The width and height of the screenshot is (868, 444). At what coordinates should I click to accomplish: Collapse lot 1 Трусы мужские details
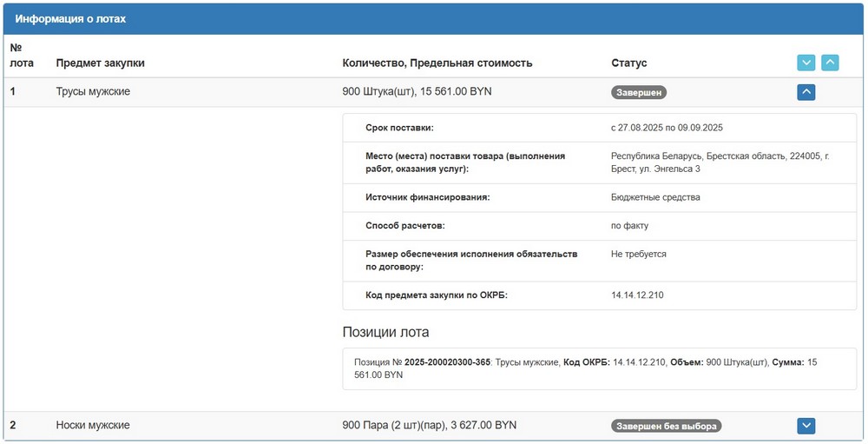pos(806,92)
